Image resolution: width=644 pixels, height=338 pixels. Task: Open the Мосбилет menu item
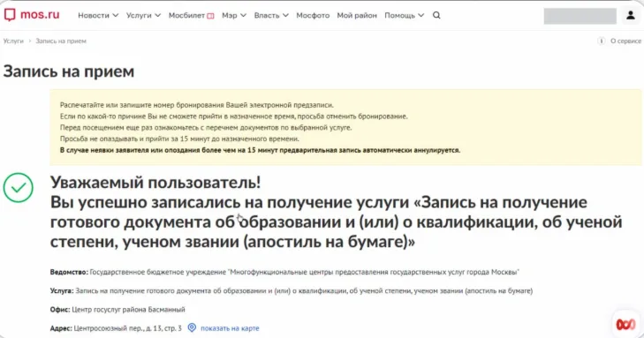pyautogui.click(x=186, y=15)
